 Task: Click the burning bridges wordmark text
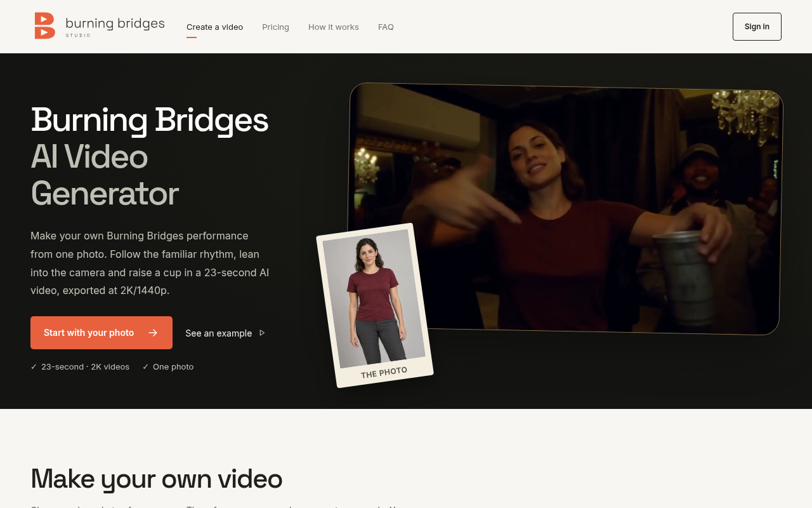(115, 24)
